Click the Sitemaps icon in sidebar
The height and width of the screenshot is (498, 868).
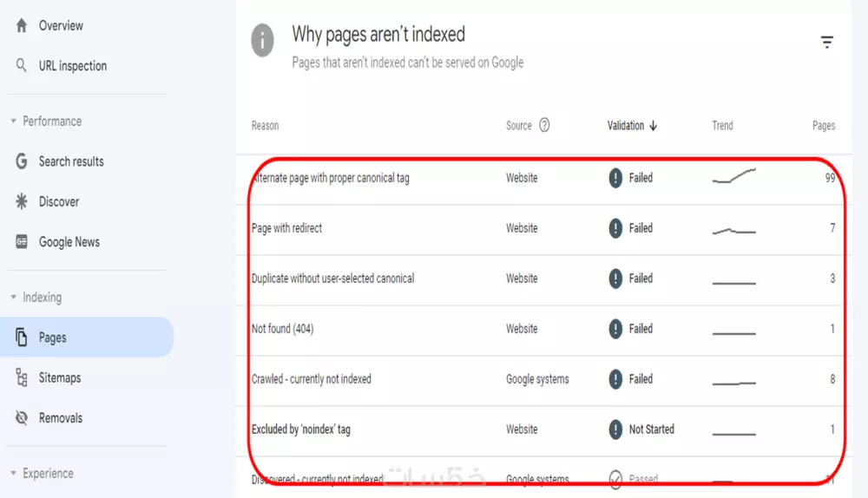click(22, 377)
